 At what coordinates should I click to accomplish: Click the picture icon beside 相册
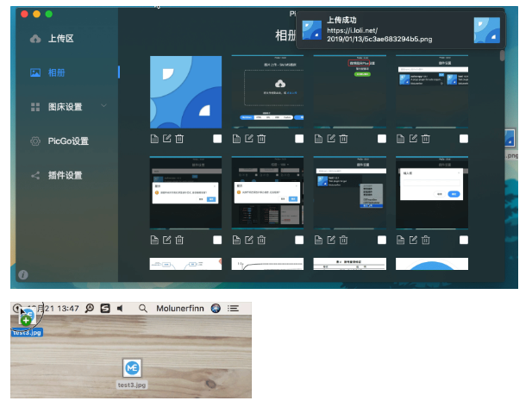tap(35, 72)
